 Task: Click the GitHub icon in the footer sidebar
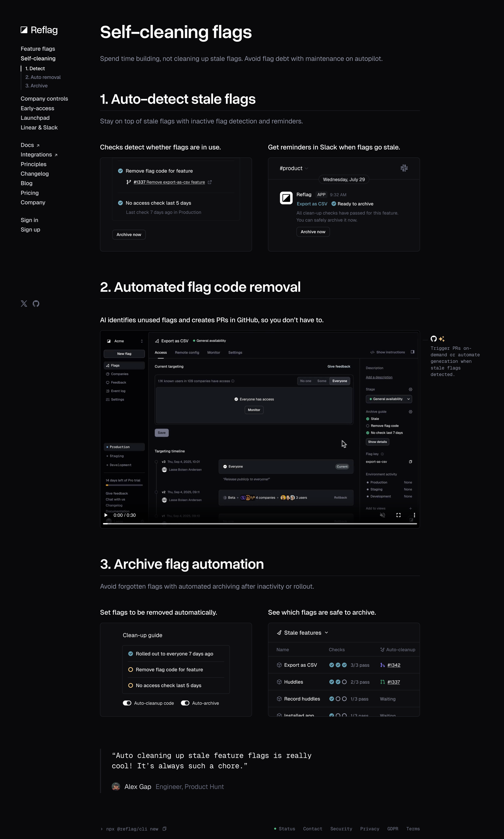tap(36, 303)
